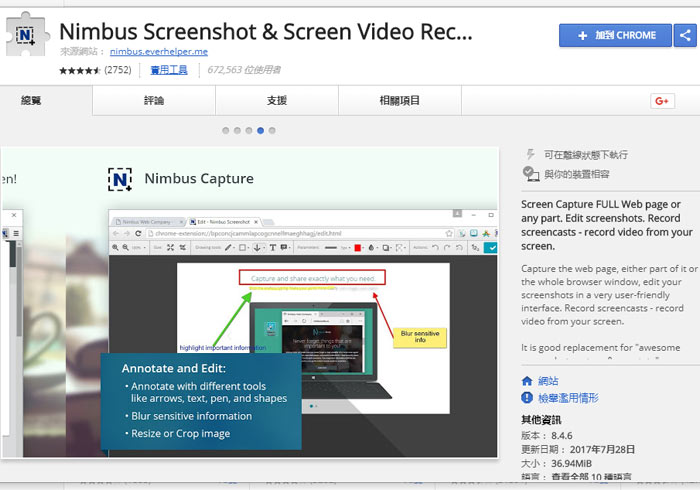The width and height of the screenshot is (700, 490).
Task: Select the first carousel dot
Action: [225, 130]
